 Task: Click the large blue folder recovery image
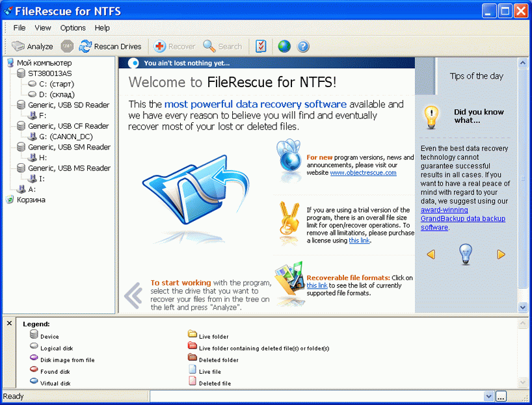pyautogui.click(x=196, y=189)
